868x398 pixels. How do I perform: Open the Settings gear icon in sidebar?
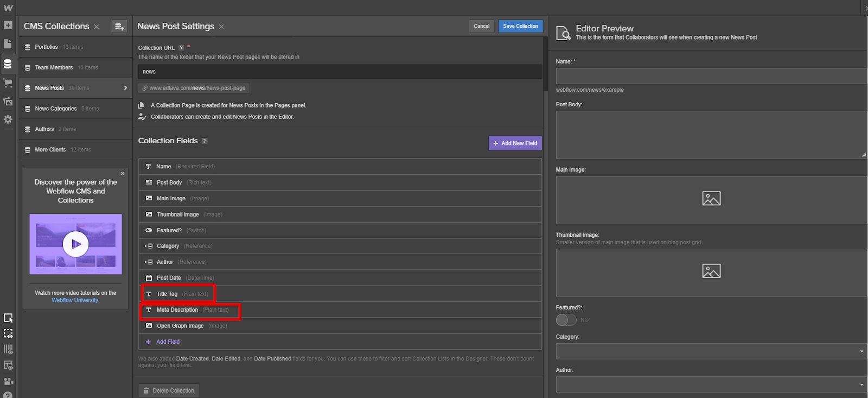(8, 119)
